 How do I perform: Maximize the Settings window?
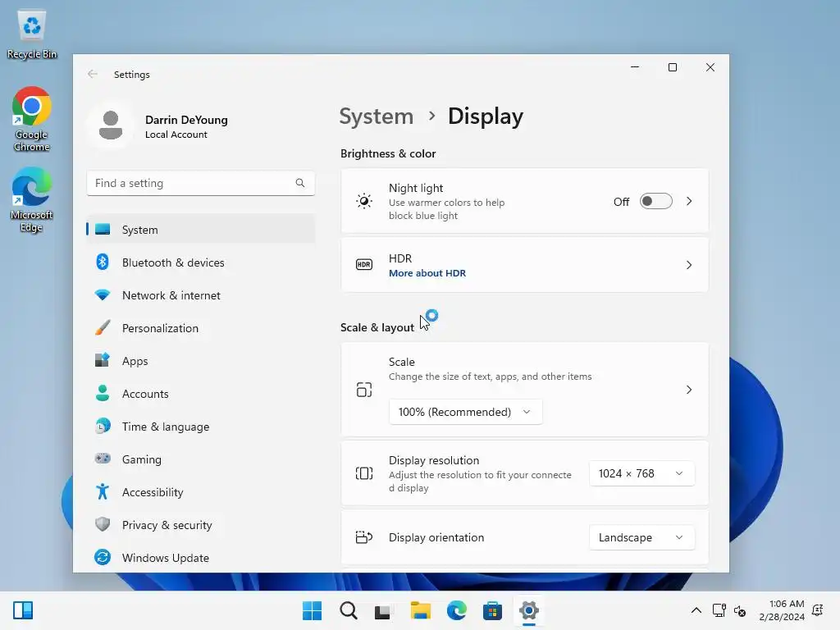coord(673,67)
